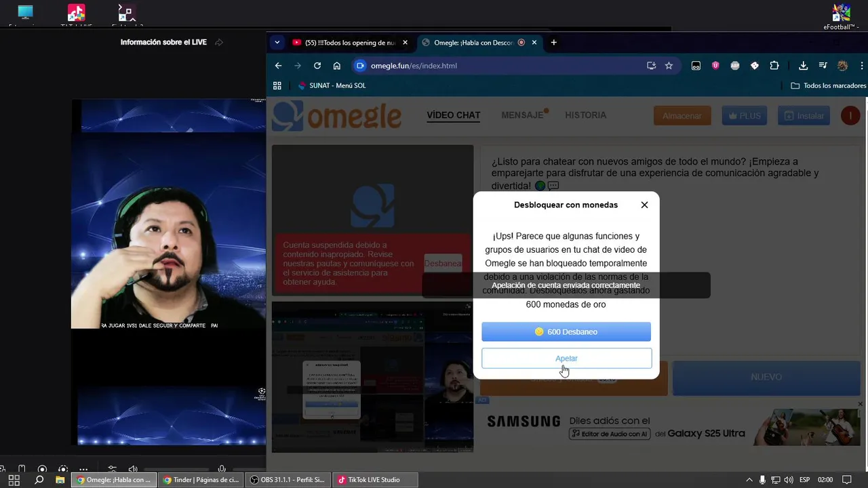Open the apps grid in bookmarks bar
868x488 pixels.
click(277, 85)
